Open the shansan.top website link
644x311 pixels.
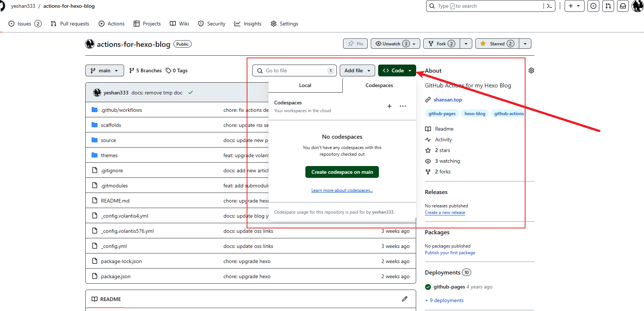click(x=448, y=100)
